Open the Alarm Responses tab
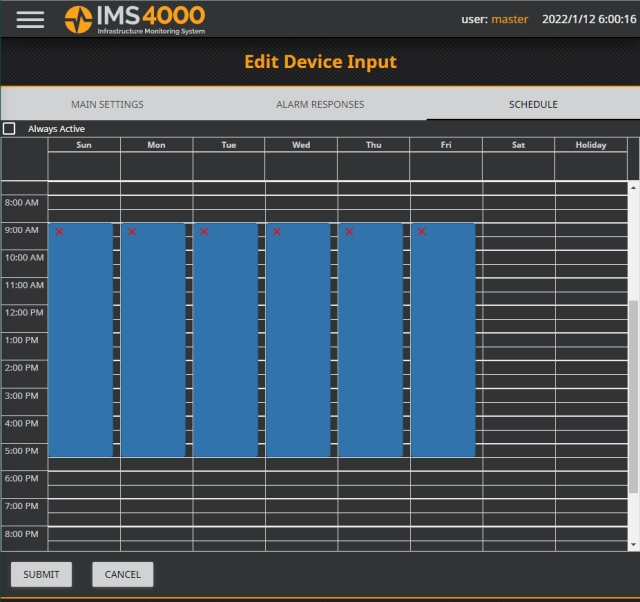Screen dimensions: 640x602 click(x=320, y=104)
